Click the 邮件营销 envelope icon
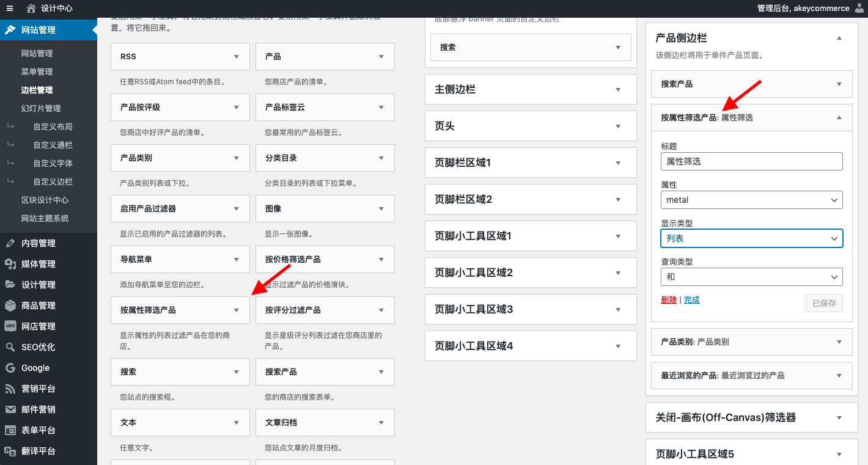 (10, 409)
